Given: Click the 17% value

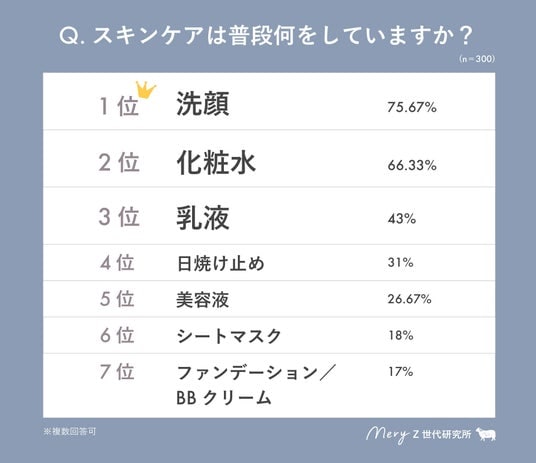Looking at the screenshot, I should coord(401,371).
